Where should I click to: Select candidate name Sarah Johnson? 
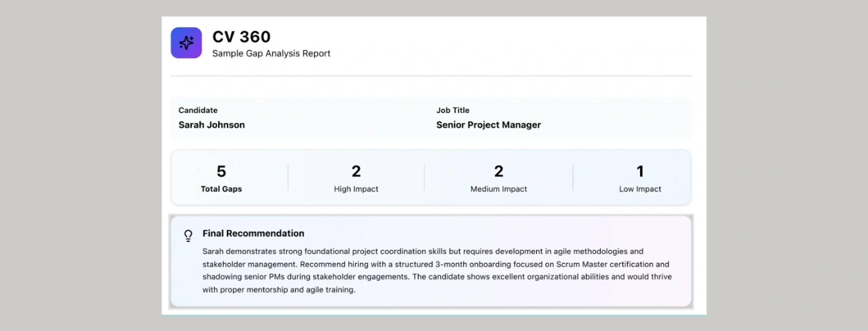tap(211, 125)
